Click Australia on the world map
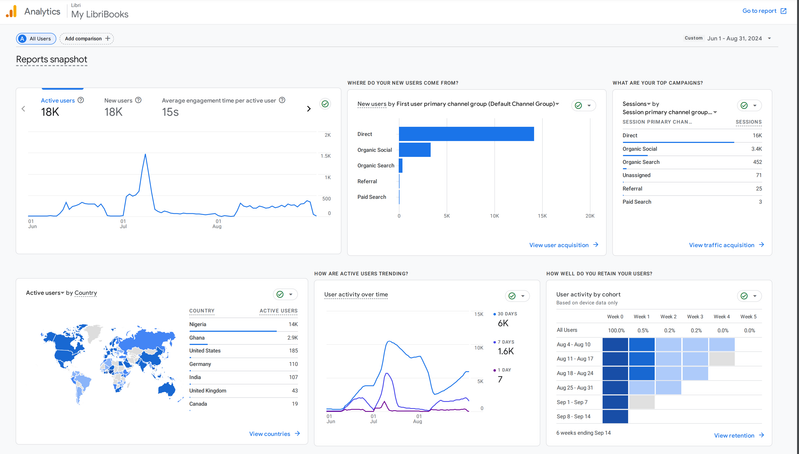Image resolution: width=799 pixels, height=454 pixels. [167, 390]
